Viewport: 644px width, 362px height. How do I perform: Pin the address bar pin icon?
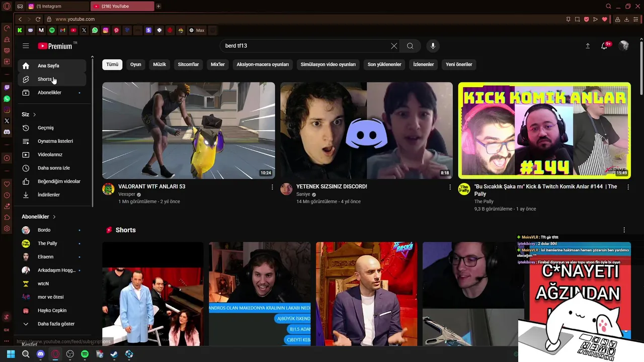coord(568,19)
